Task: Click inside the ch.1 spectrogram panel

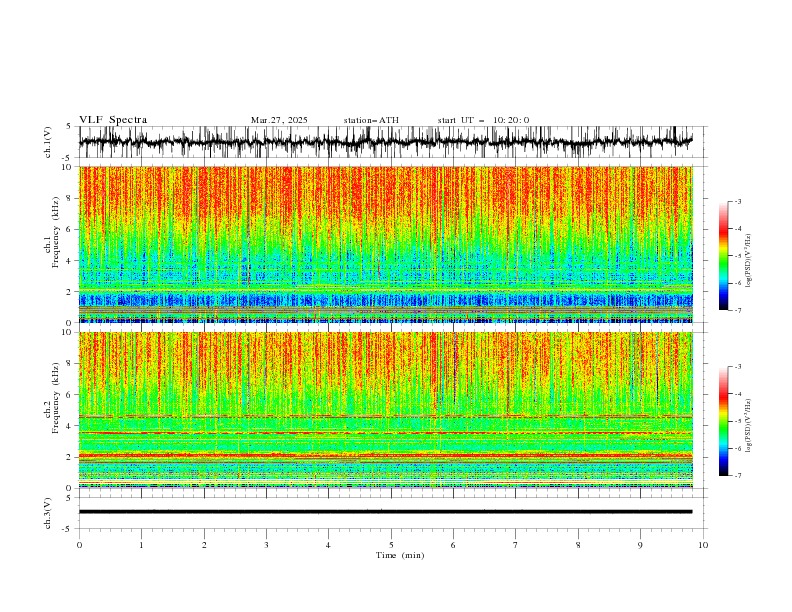Action: (x=385, y=244)
